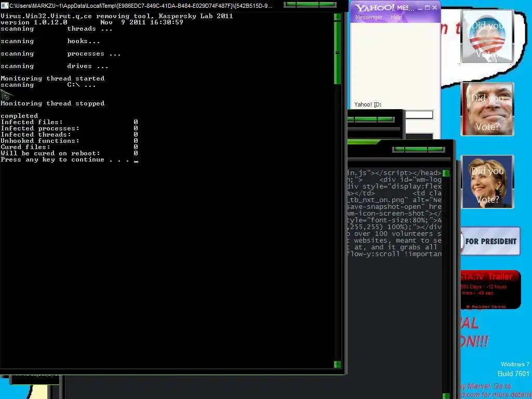Viewport: 532px width, 399px height.
Task: Click the green caption buttons of the small middle window
Action: click(371, 119)
